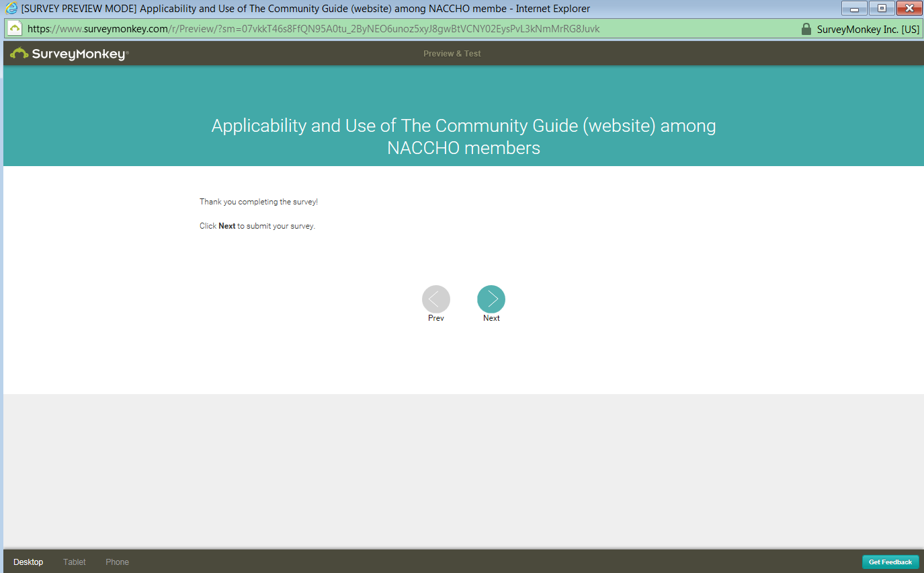Switch to Desktop preview mode
The width and height of the screenshot is (924, 573).
[x=28, y=562]
